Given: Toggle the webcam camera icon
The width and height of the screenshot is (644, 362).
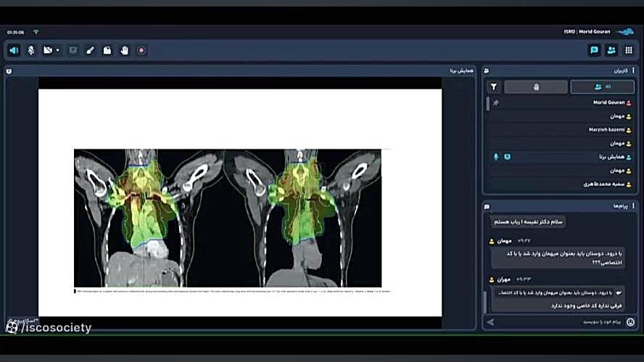Looking at the screenshot, I should (x=48, y=50).
